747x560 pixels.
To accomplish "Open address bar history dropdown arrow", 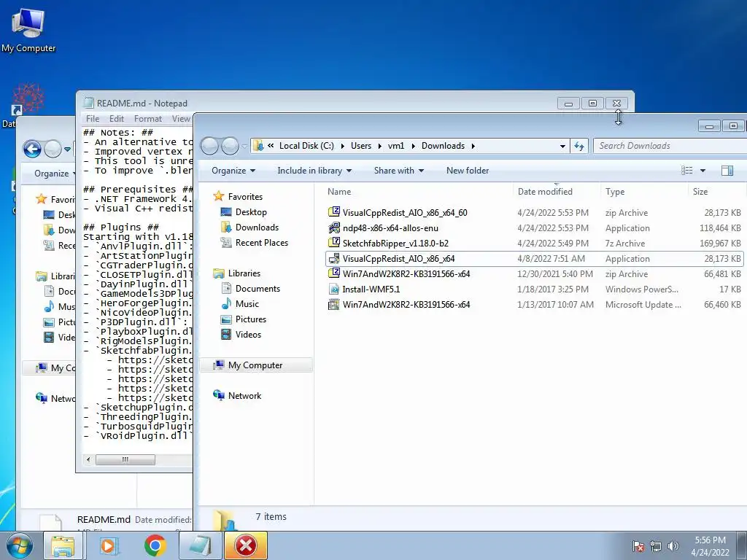I will tap(562, 146).
